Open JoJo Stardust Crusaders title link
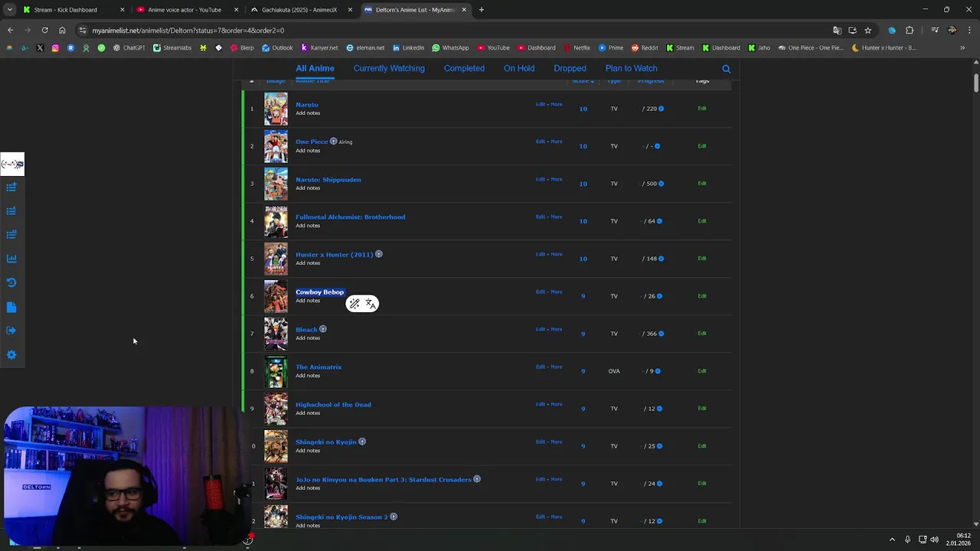Viewport: 980px width, 551px height. coord(383,479)
